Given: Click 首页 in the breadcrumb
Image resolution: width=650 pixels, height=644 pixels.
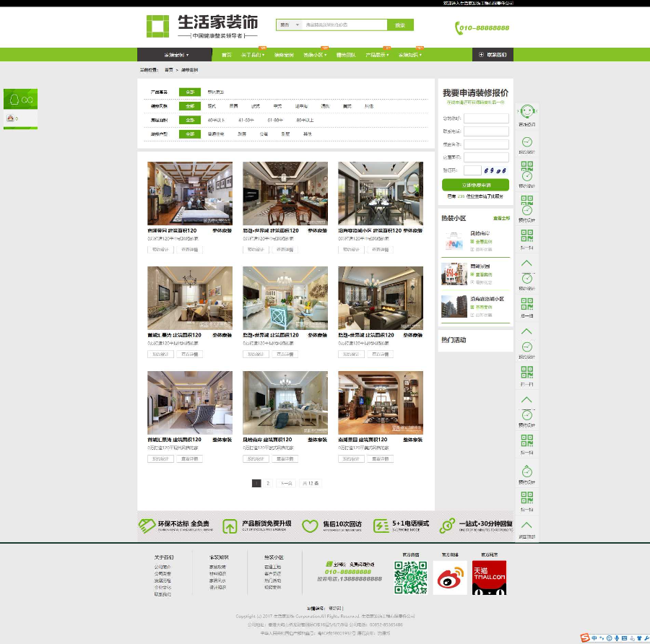Looking at the screenshot, I should pos(169,70).
